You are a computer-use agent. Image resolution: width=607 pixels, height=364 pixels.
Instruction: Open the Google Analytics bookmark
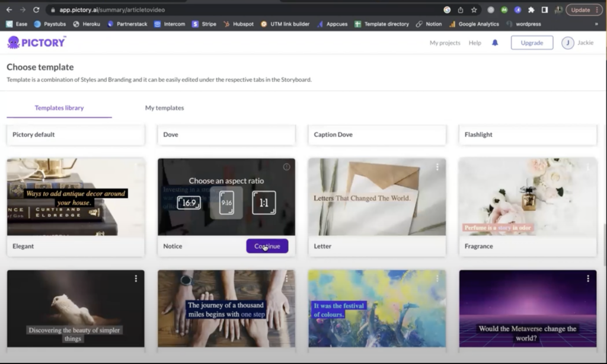pyautogui.click(x=474, y=24)
